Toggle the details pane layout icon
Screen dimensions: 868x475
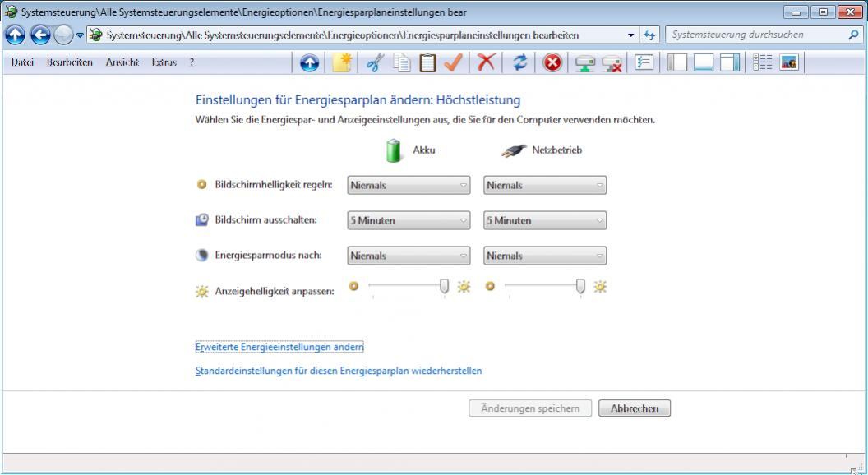[703, 62]
